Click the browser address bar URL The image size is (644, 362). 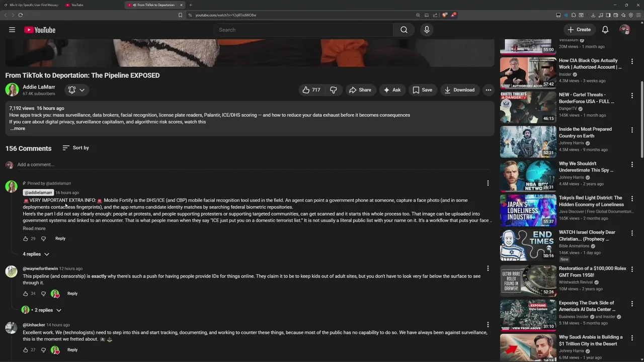point(226,15)
